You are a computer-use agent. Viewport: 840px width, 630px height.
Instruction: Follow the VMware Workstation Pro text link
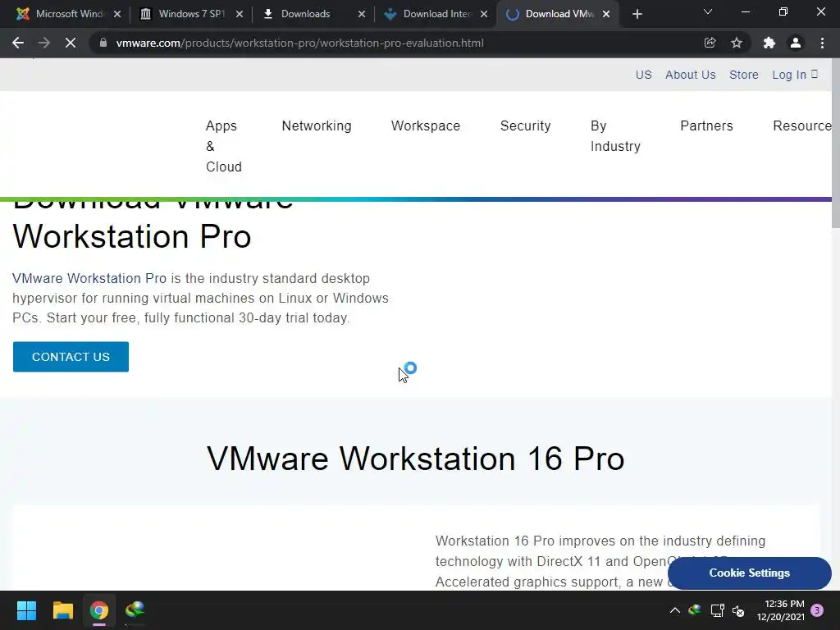point(89,279)
